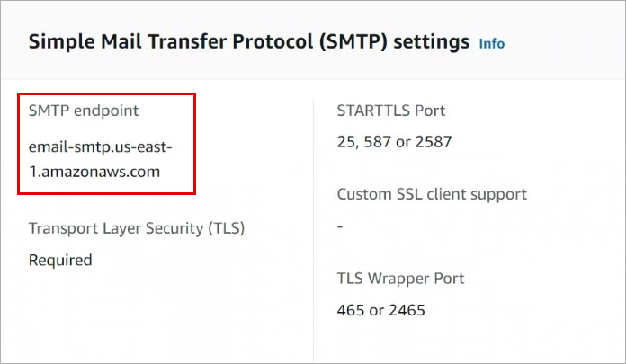Click port number "465" under TLS Wrapper Port

[x=351, y=311]
